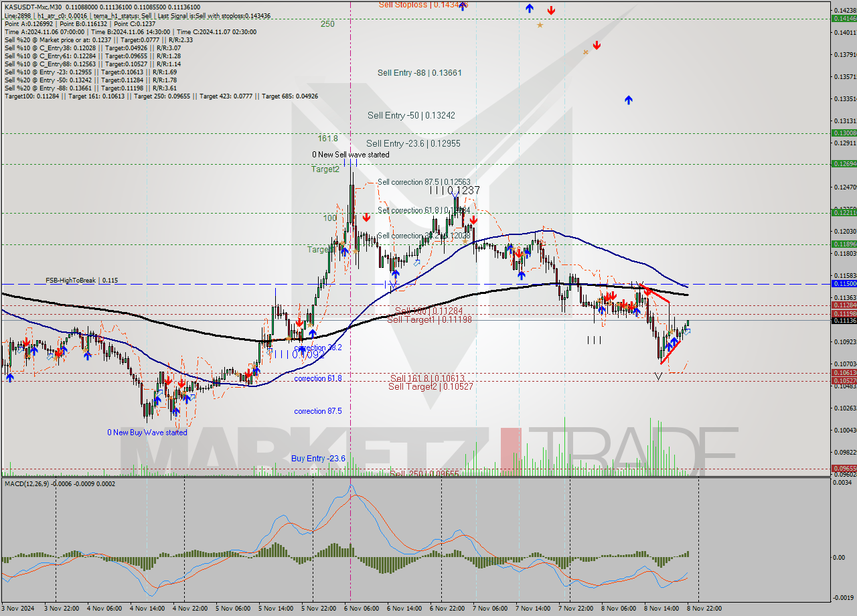Click the blue 'correction 61.8' label
Viewport: 857px width, 616px height.
click(318, 378)
